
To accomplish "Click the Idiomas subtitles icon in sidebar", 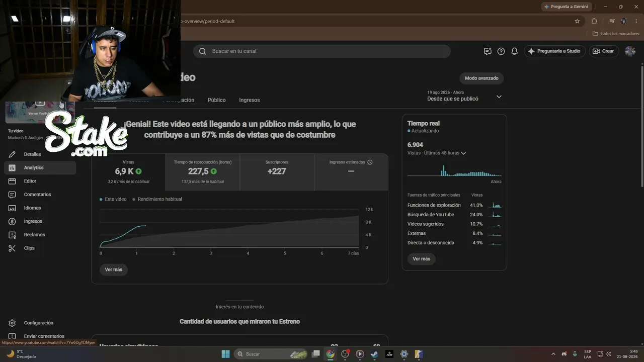I will (x=13, y=208).
